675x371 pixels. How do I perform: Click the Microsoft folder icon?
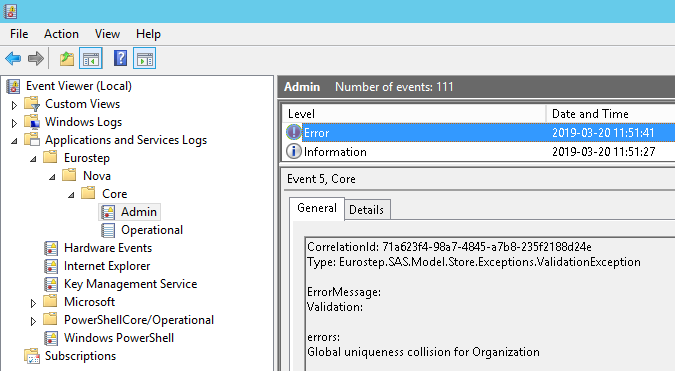coord(50,301)
